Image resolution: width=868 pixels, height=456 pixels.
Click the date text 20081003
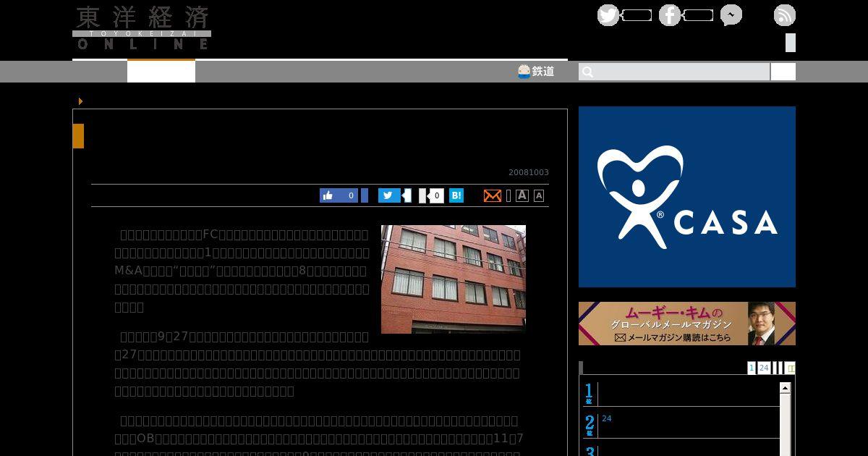pyautogui.click(x=529, y=172)
